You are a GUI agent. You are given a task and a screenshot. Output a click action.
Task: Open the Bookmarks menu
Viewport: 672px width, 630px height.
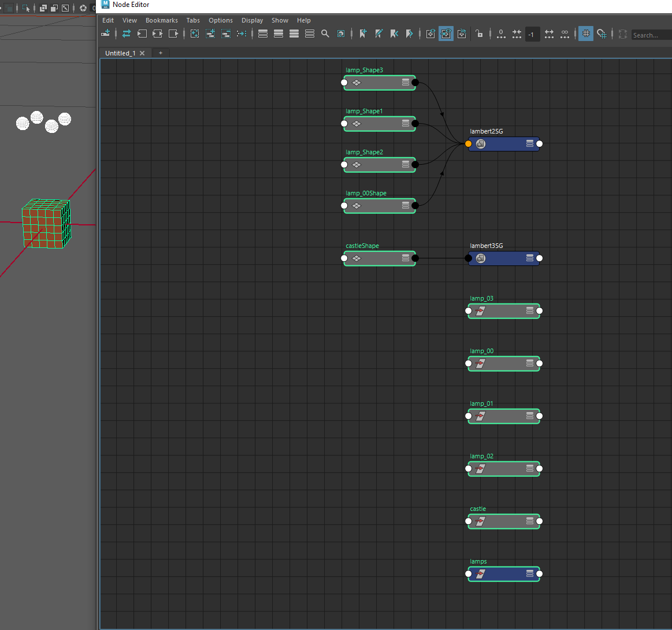tap(161, 20)
